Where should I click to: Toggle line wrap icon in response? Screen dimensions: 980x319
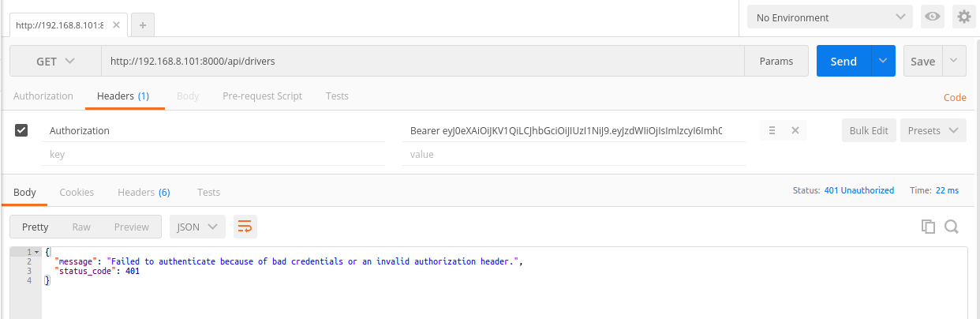245,227
